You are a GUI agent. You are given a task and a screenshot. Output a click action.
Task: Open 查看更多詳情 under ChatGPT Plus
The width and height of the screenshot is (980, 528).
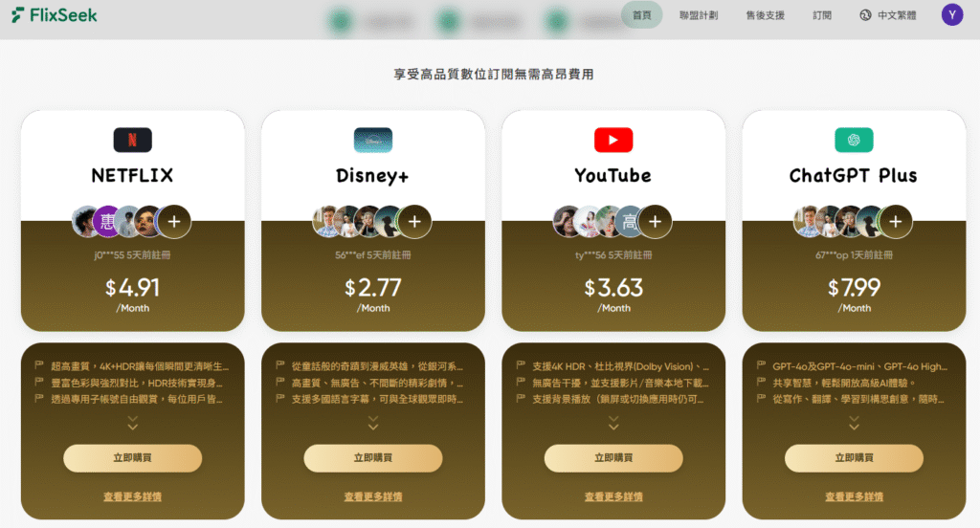(x=854, y=496)
